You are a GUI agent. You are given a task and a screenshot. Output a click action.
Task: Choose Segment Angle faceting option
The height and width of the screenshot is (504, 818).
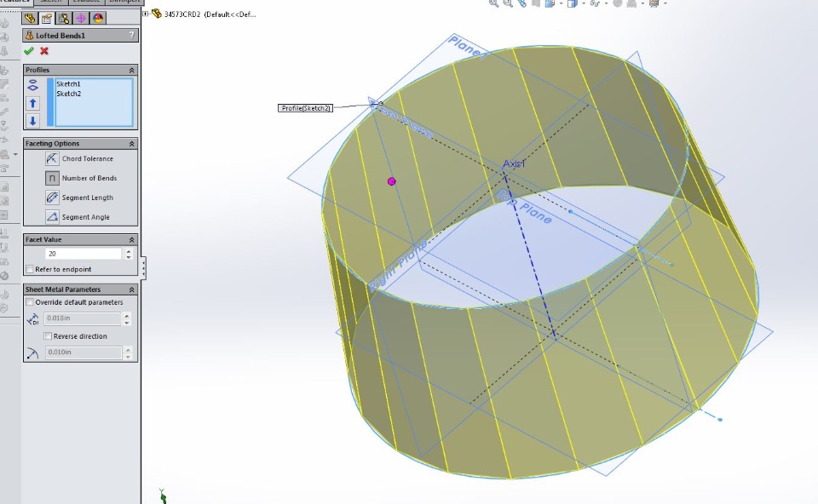click(78, 217)
